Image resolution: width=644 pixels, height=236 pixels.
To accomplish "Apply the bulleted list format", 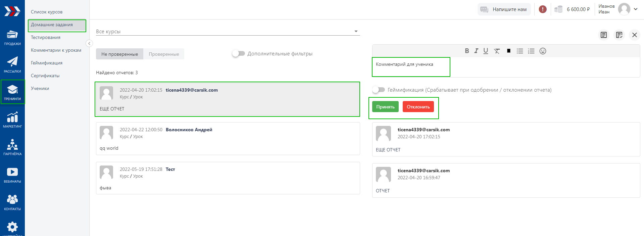I will 520,51.
